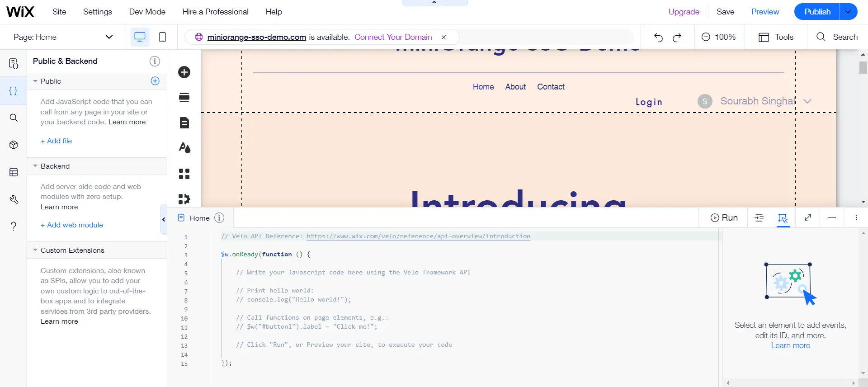Click the About menu item on canvas
The image size is (868, 387).
(x=515, y=87)
